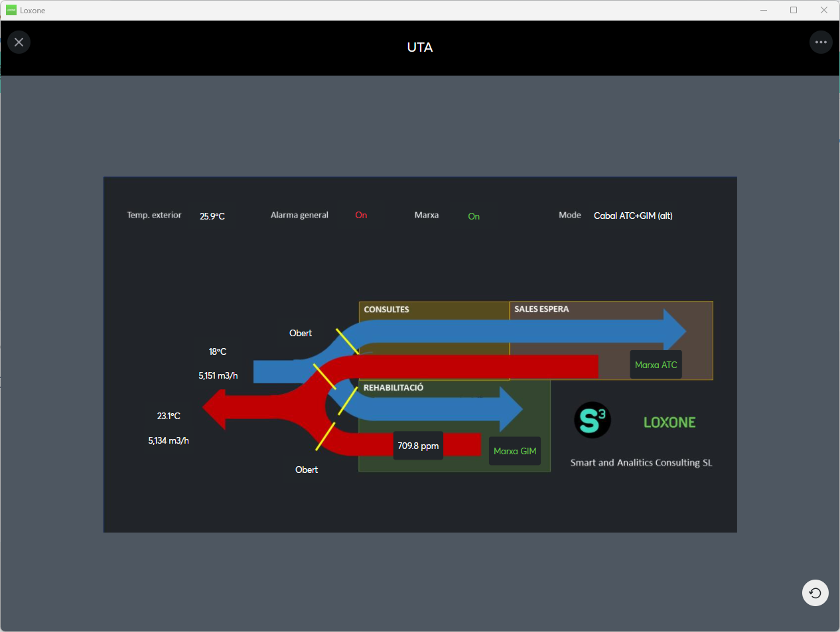
Task: Close the UTA view with X icon
Action: (19, 42)
